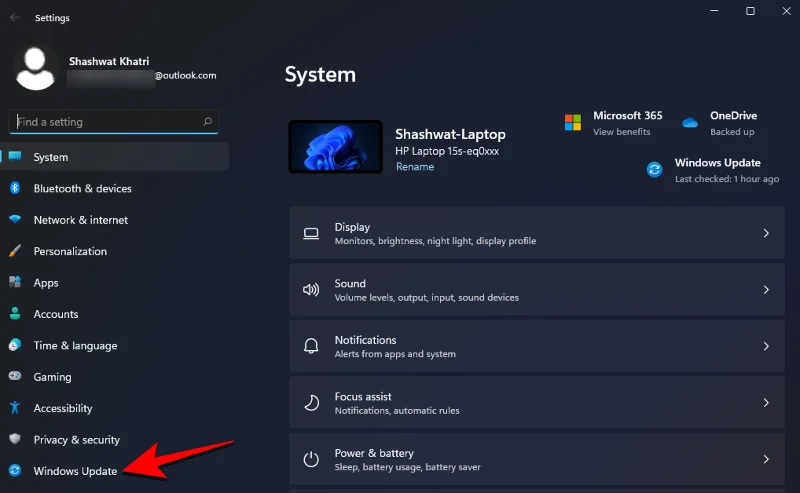The height and width of the screenshot is (493, 800).
Task: Click the Accessibility figure icon in sidebar
Action: point(15,407)
